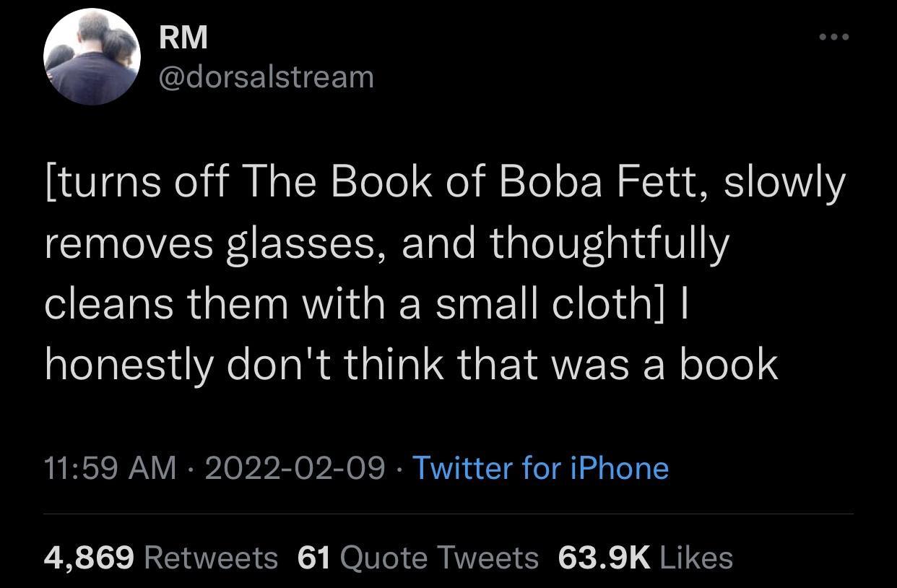Open RM's profile picture
Screen dimensions: 897x588
(91, 57)
